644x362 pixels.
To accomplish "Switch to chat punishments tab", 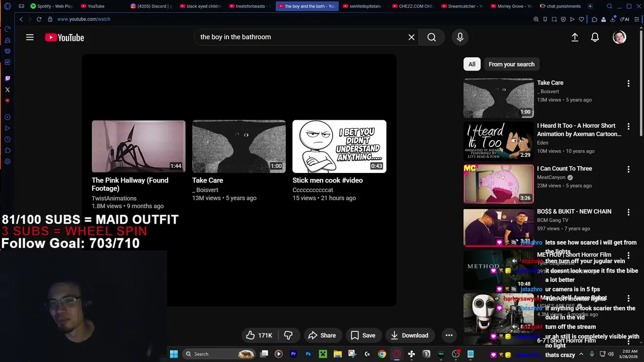I will [560, 6].
